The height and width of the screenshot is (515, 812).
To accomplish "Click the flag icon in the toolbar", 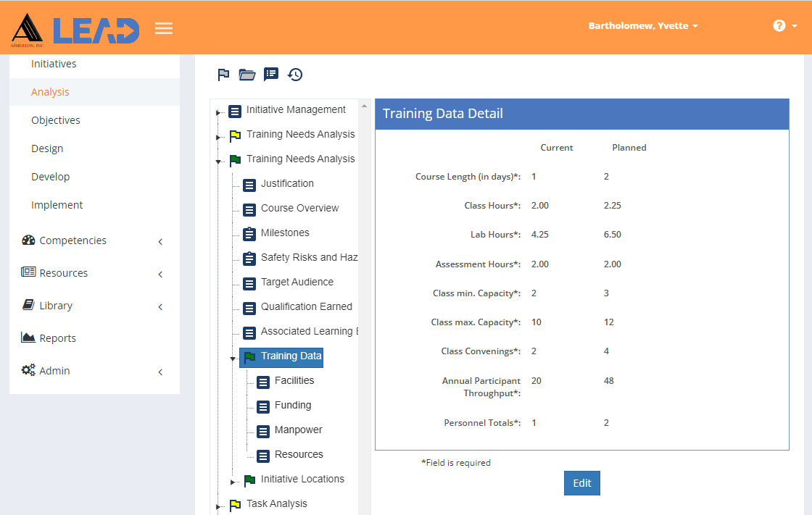I will click(223, 75).
